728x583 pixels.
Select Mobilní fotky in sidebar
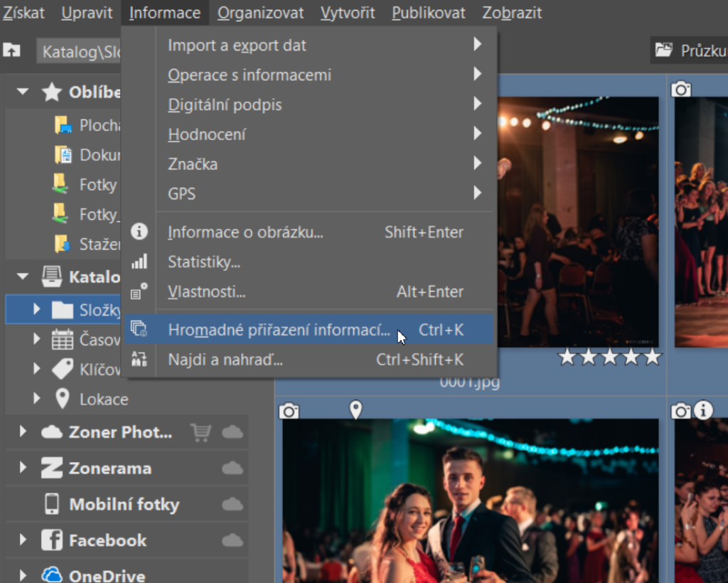(124, 504)
